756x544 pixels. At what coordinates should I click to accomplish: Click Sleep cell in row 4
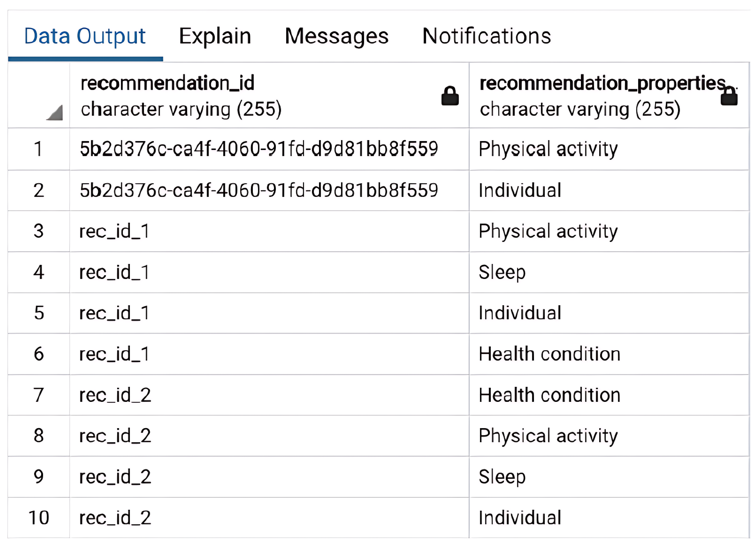click(502, 272)
